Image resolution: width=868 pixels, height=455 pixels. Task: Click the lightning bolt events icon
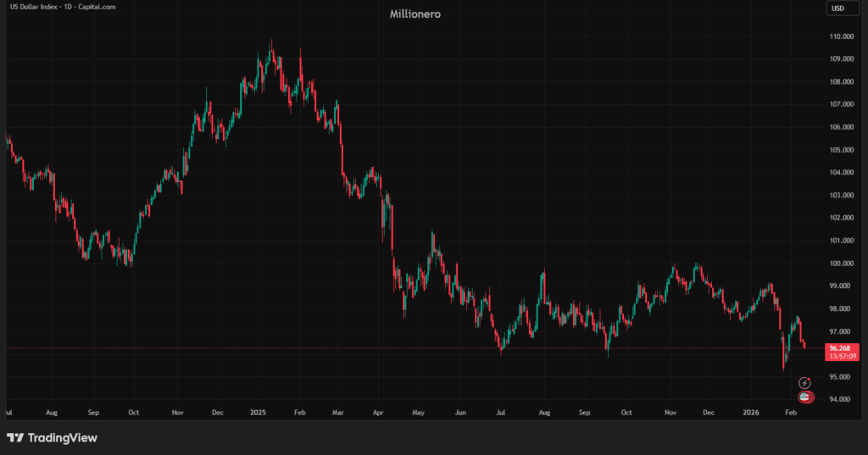pyautogui.click(x=804, y=383)
